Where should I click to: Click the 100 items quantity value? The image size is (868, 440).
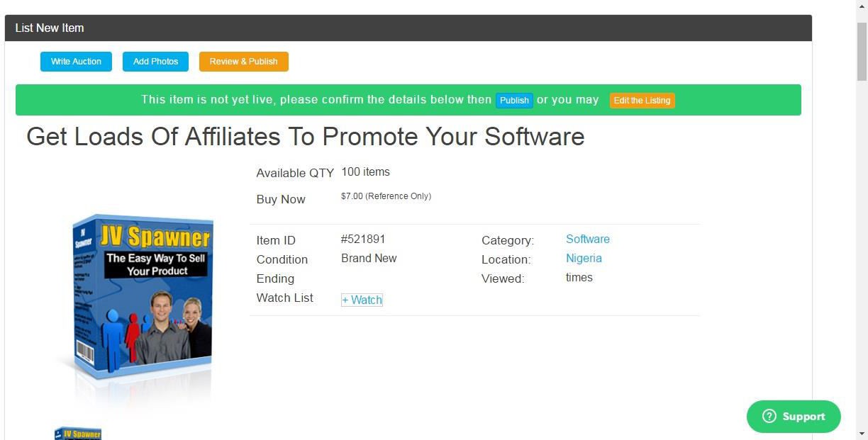(x=365, y=171)
